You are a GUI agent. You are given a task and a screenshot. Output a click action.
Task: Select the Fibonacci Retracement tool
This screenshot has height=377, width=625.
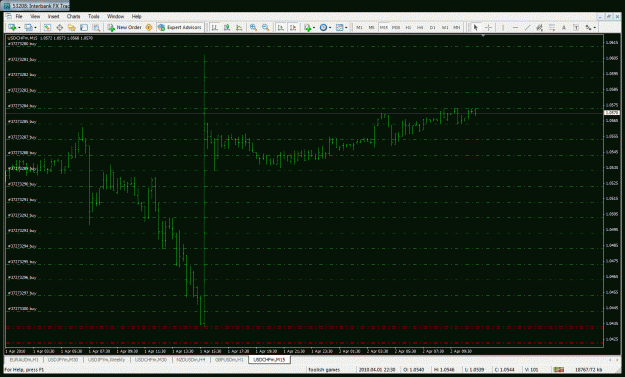pos(552,27)
